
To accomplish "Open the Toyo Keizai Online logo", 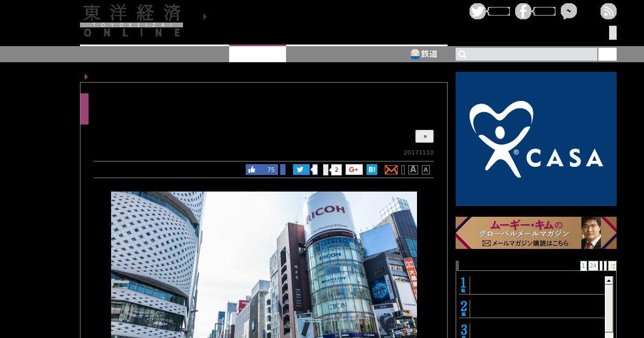I will coord(131,20).
